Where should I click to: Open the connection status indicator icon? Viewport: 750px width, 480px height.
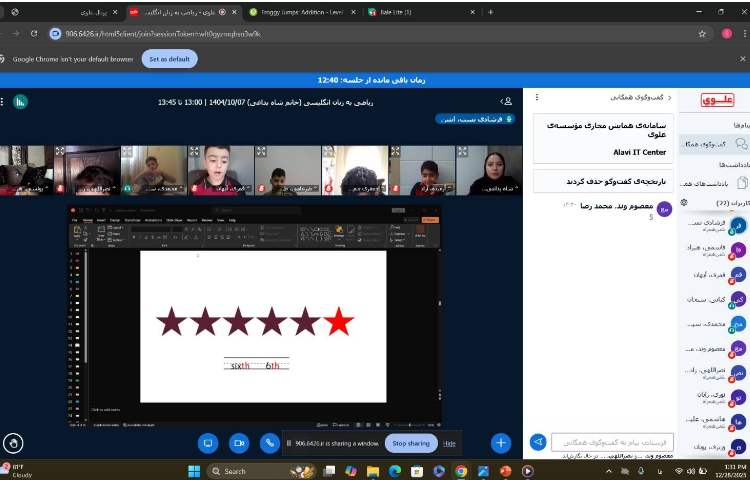[21, 102]
